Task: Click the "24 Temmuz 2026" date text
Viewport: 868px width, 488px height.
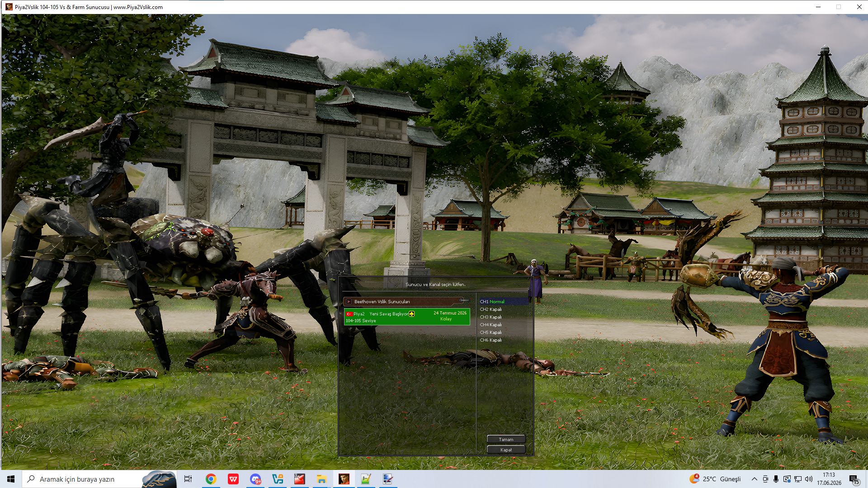Action: [x=450, y=313]
